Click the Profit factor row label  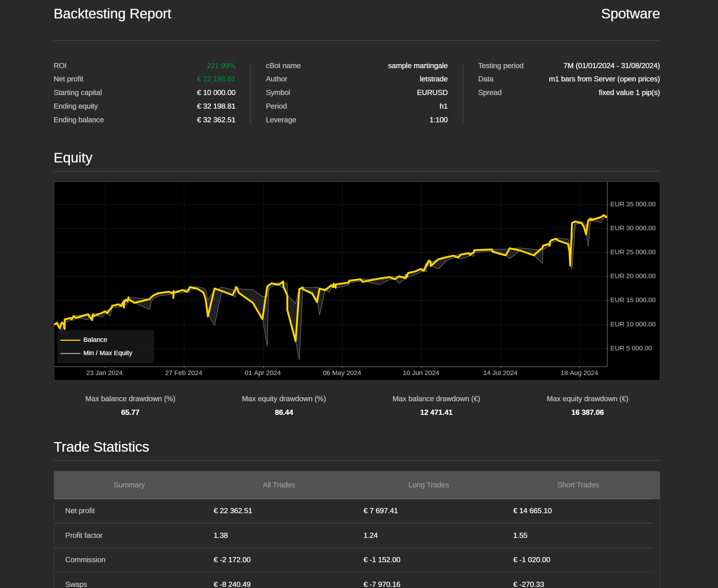(x=84, y=535)
